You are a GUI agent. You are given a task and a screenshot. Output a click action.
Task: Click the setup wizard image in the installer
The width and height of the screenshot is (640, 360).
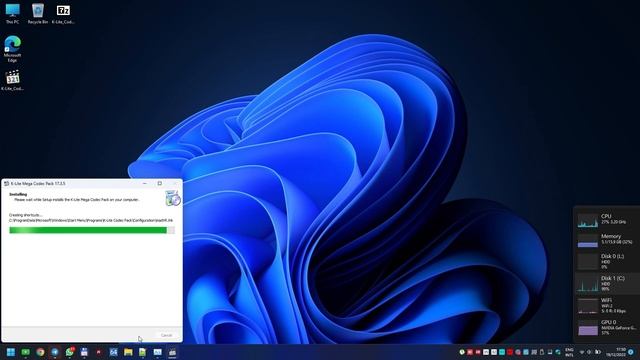[173, 198]
